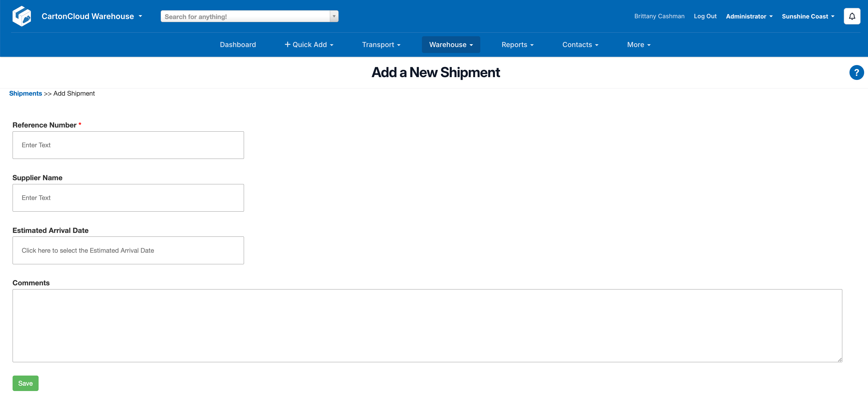Click the Shipments breadcrumb link
The image size is (868, 400).
click(x=25, y=93)
